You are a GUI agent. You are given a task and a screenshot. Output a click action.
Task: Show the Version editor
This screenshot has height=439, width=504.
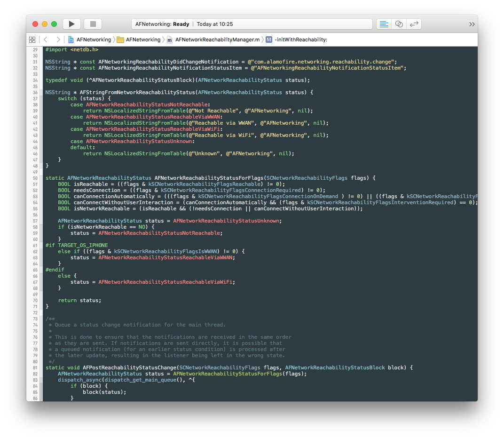pyautogui.click(x=414, y=24)
